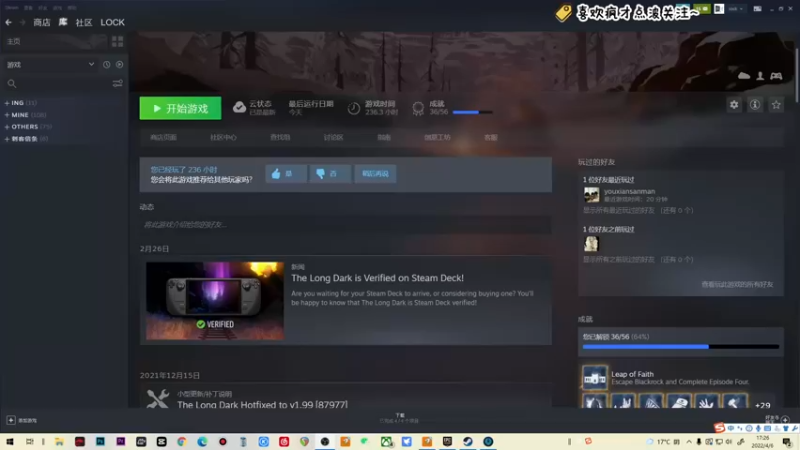Image resolution: width=800 pixels, height=450 pixels.
Task: Click friend youxiansanman's avatar
Action: [x=591, y=194]
